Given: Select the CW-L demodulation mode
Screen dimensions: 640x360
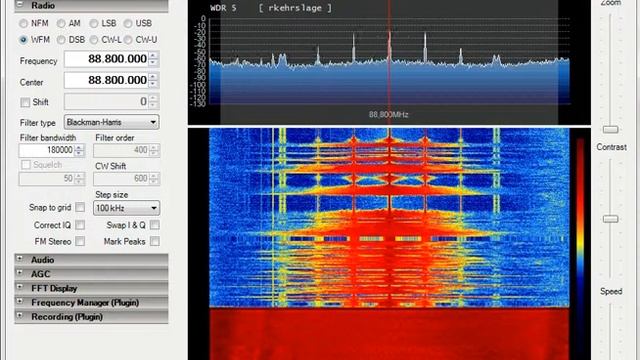Looking at the screenshot, I should point(94,40).
